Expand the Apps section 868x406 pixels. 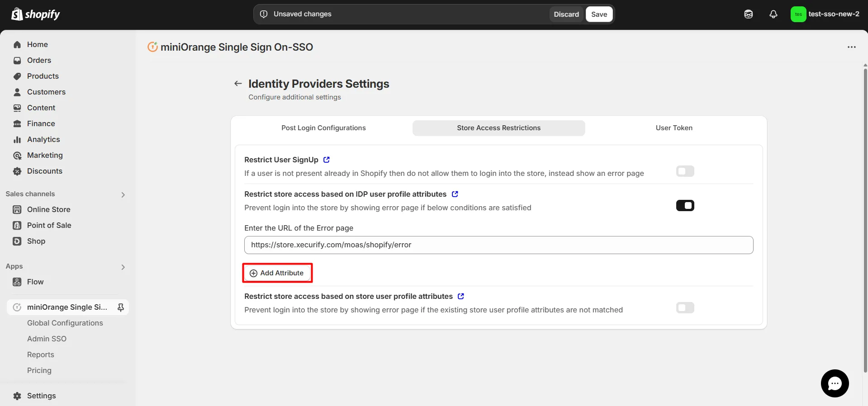click(123, 267)
